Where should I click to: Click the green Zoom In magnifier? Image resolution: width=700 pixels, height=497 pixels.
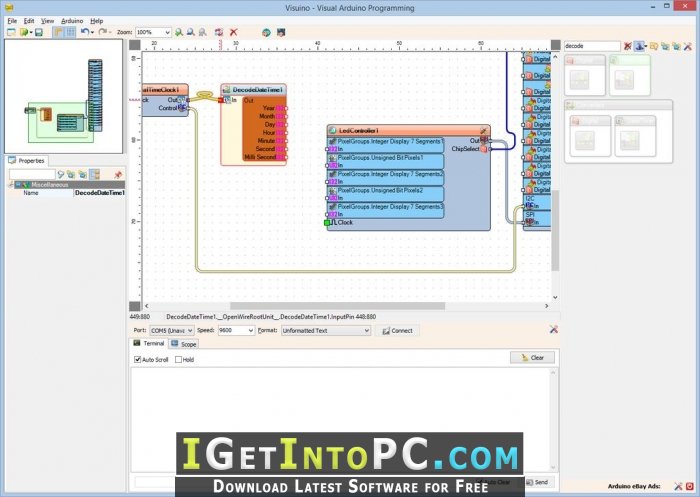[x=179, y=32]
